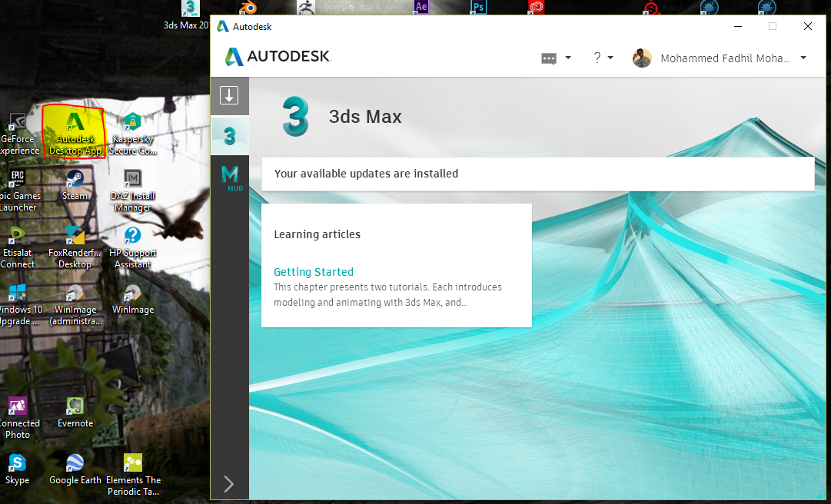Select the Autodesk logo in header

(x=277, y=56)
